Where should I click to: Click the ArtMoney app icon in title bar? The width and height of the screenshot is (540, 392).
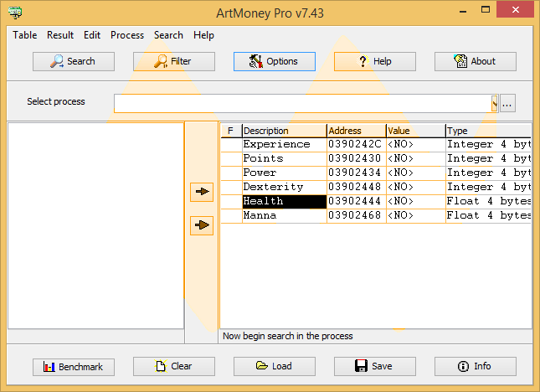coord(15,13)
